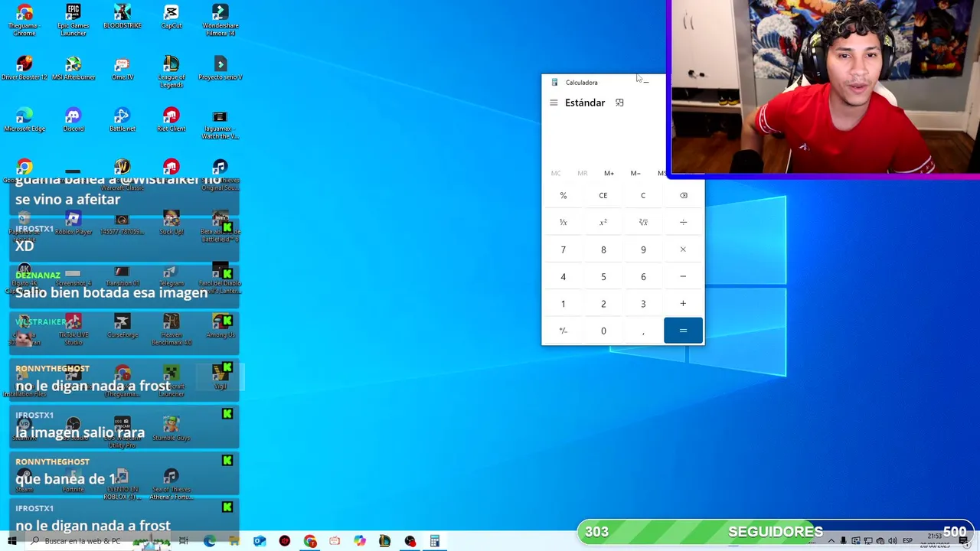Image resolution: width=980 pixels, height=551 pixels.
Task: Click digit 1 on Calculator
Action: click(x=563, y=304)
